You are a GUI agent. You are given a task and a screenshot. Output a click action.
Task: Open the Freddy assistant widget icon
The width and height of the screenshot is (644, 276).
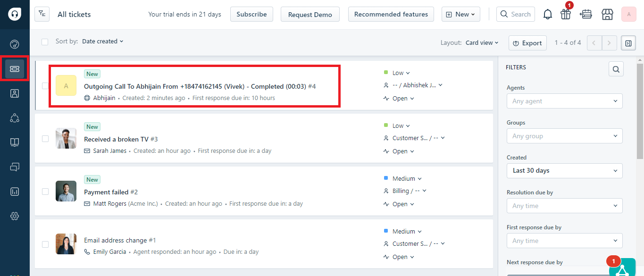(622, 268)
